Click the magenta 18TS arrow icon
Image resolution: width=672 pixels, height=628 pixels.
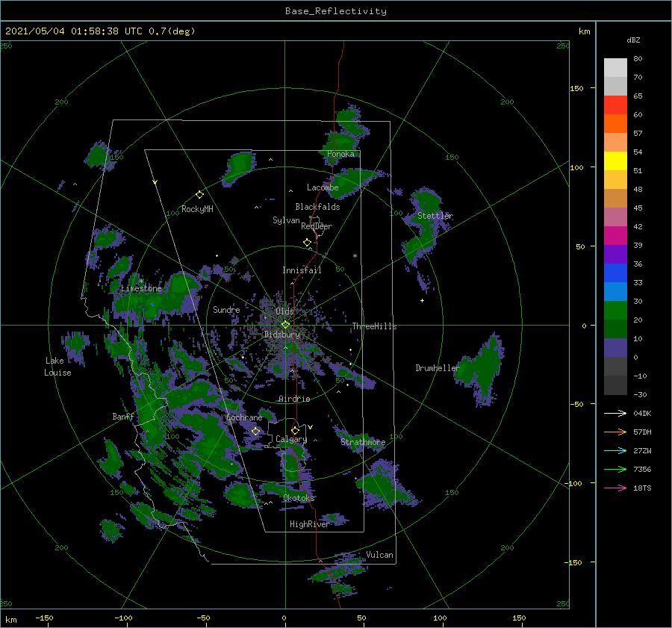pyautogui.click(x=615, y=488)
